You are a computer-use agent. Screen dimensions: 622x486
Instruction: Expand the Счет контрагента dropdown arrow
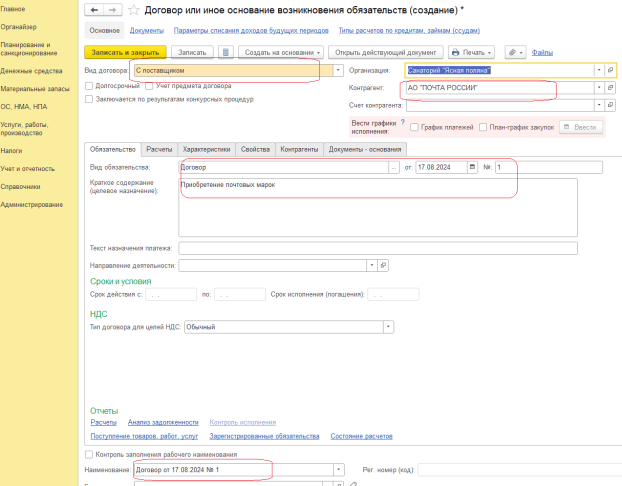(599, 105)
